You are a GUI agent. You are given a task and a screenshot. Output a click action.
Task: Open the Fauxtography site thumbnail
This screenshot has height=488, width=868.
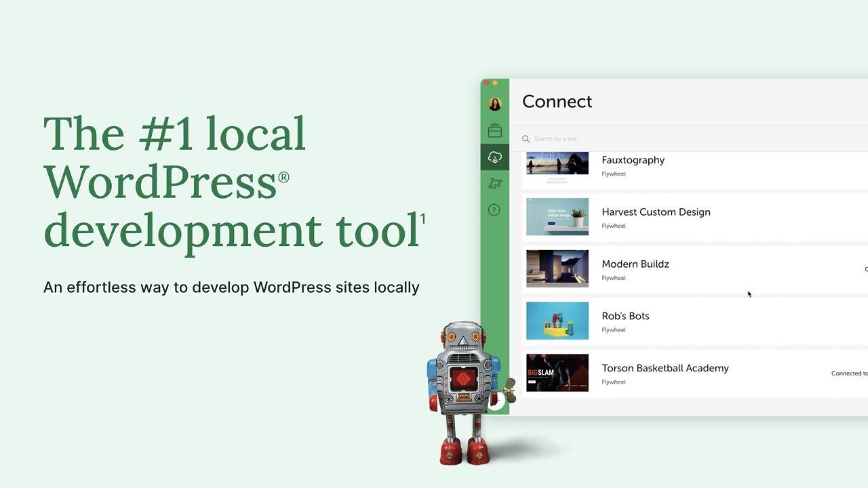pyautogui.click(x=557, y=168)
